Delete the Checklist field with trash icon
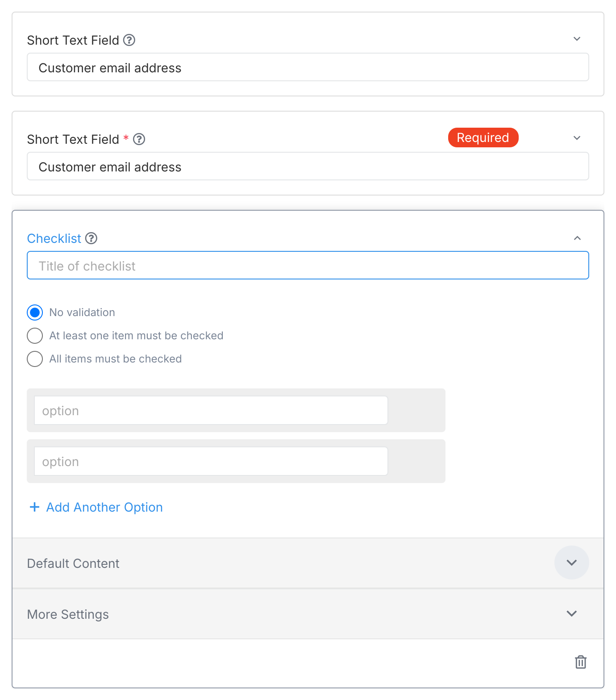The image size is (616, 700). (581, 662)
